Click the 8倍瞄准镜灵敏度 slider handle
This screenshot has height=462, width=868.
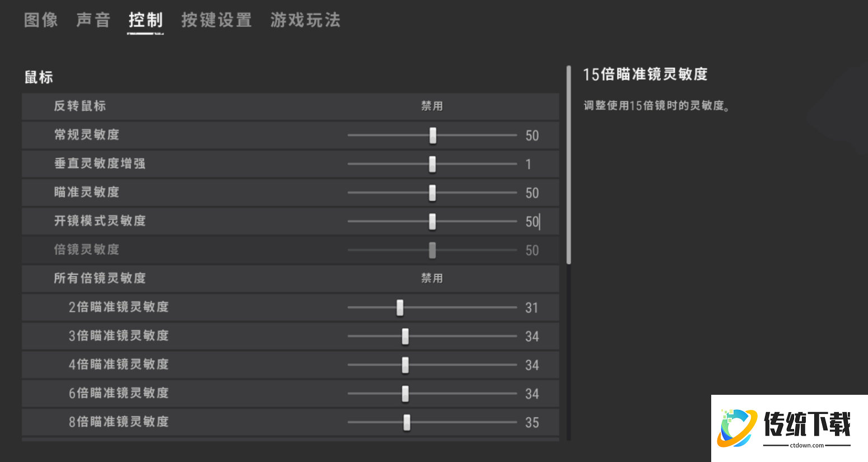[x=407, y=422]
